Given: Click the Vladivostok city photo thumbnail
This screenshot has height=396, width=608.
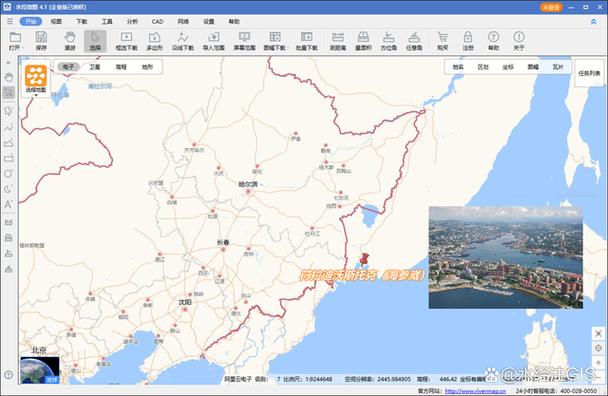Looking at the screenshot, I should (x=506, y=258).
